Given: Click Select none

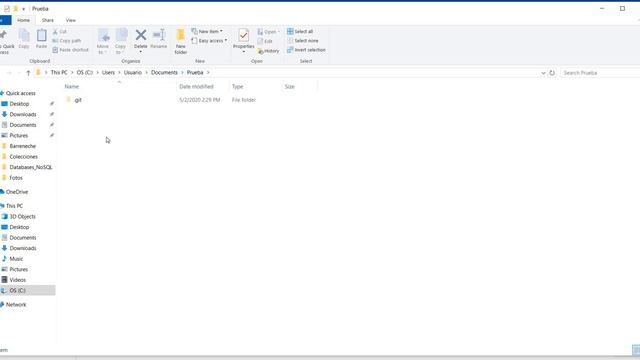Looking at the screenshot, I should [302, 41].
